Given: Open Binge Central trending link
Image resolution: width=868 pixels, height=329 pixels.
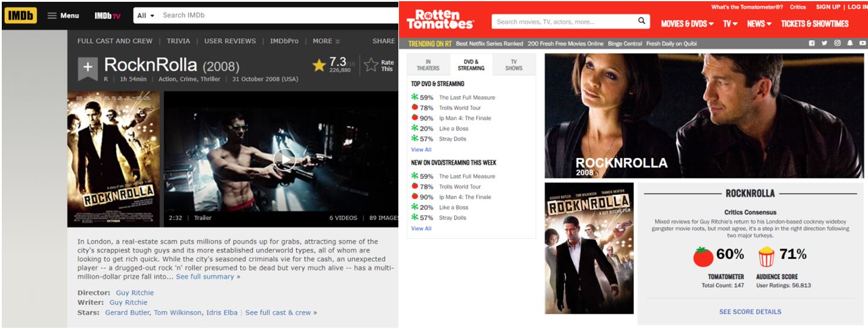Looking at the screenshot, I should tap(625, 44).
